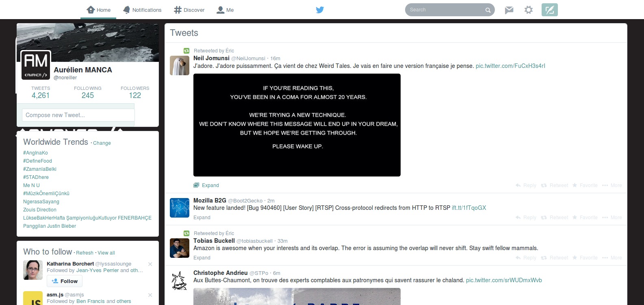644x305 pixels.
Task: Click the Compose new Tweet box
Action: [78, 115]
